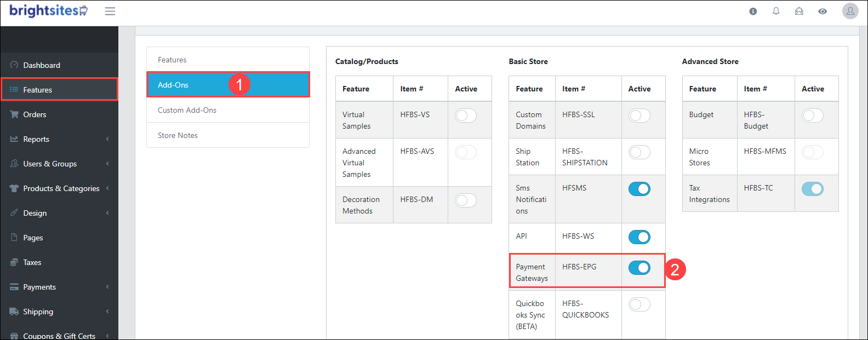Turn on the Quickbooks Sync toggle
The width and height of the screenshot is (868, 340).
pos(639,304)
